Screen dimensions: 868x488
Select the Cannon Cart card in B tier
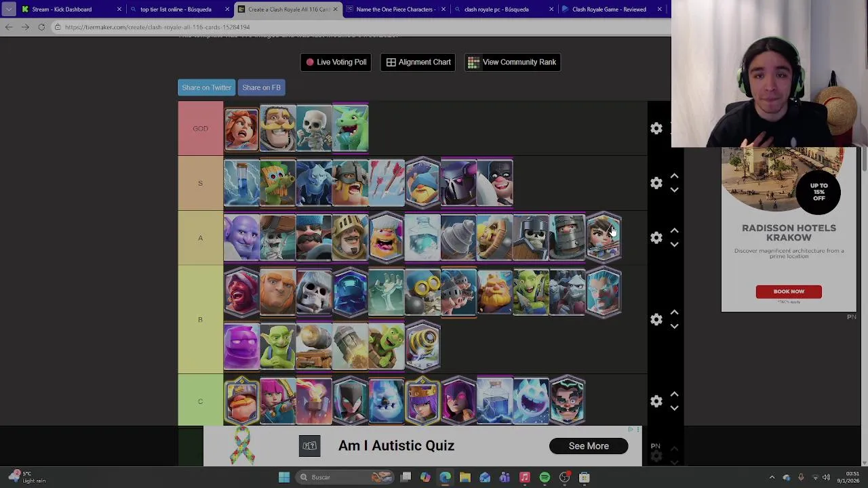coord(314,347)
